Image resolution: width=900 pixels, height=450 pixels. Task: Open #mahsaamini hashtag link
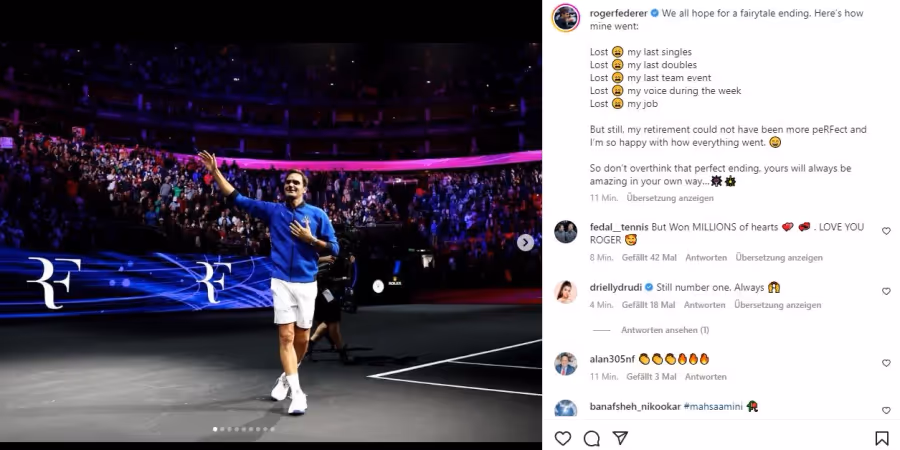[x=713, y=406]
